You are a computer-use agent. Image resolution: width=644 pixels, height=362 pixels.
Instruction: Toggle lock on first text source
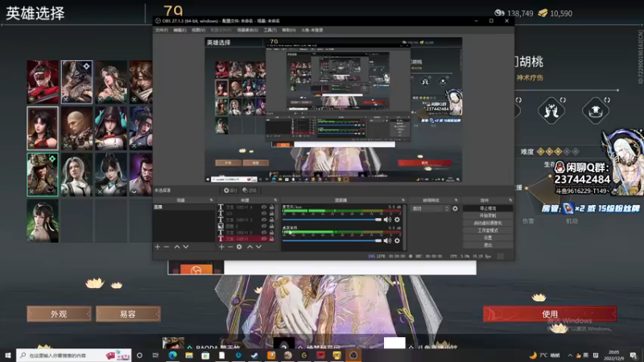pos(271,208)
